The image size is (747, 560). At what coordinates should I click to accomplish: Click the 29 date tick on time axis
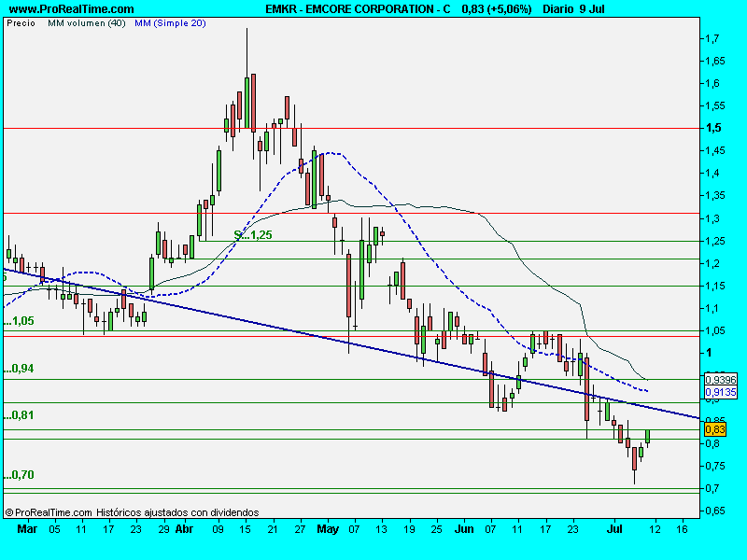[x=163, y=529]
